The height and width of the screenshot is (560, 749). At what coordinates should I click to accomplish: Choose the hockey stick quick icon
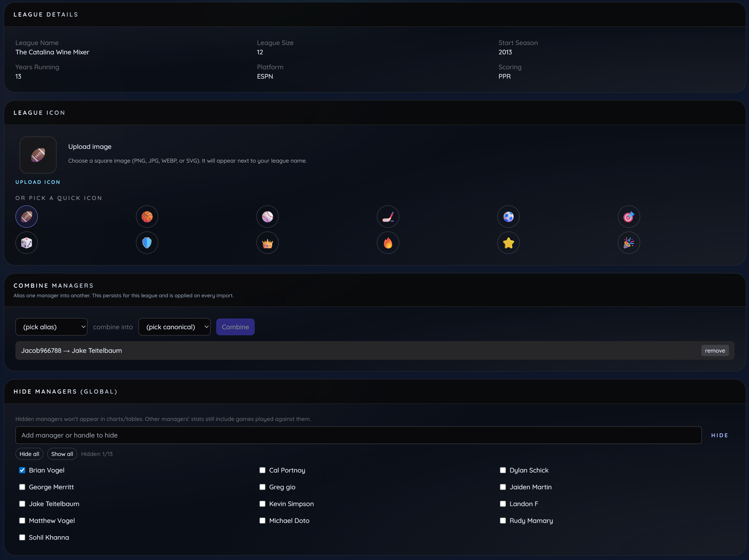point(388,217)
